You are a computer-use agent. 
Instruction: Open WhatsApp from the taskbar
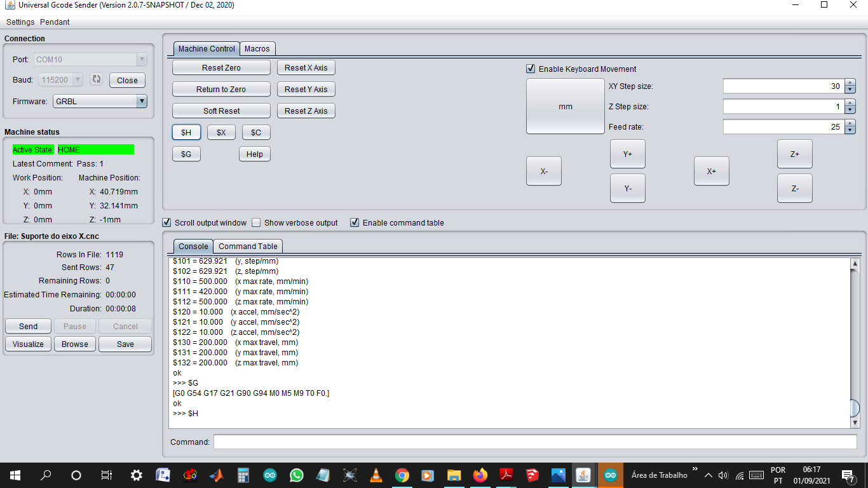[x=297, y=475]
